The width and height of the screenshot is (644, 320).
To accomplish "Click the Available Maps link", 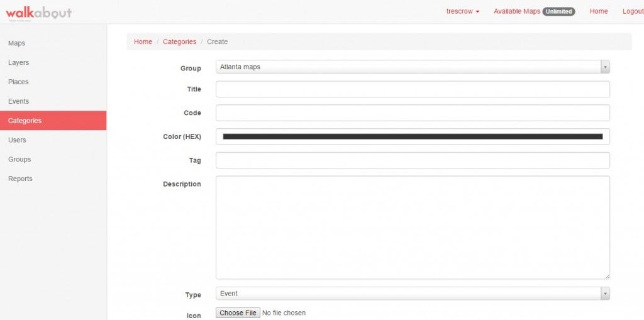I will pos(517,11).
